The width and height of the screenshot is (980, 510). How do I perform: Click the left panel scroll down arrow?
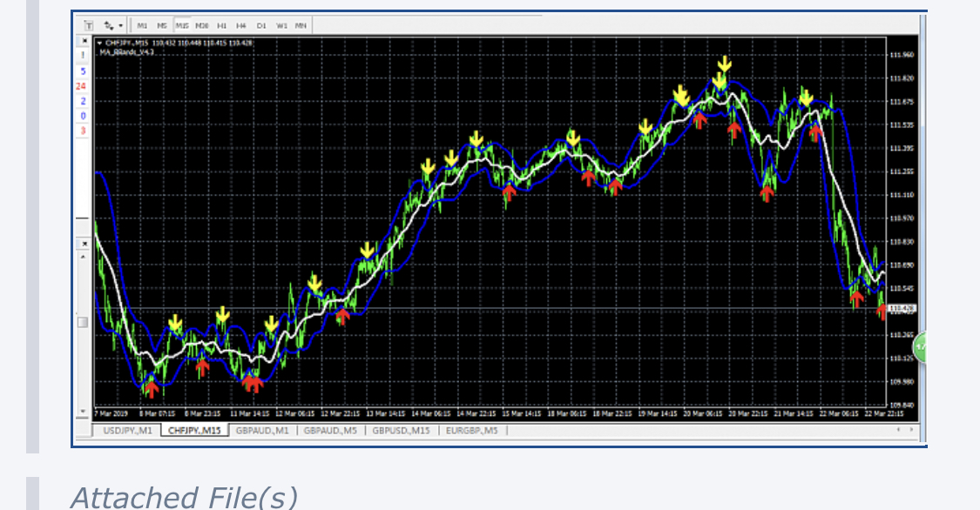coord(83,412)
